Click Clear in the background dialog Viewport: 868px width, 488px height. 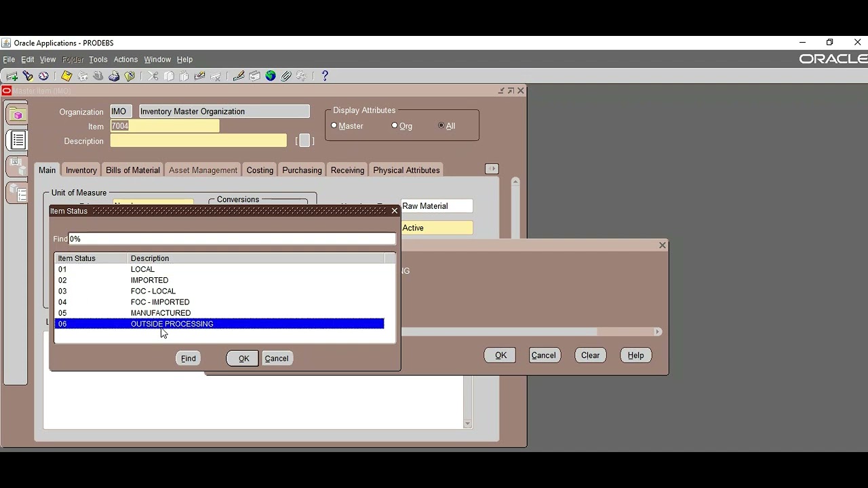(590, 355)
